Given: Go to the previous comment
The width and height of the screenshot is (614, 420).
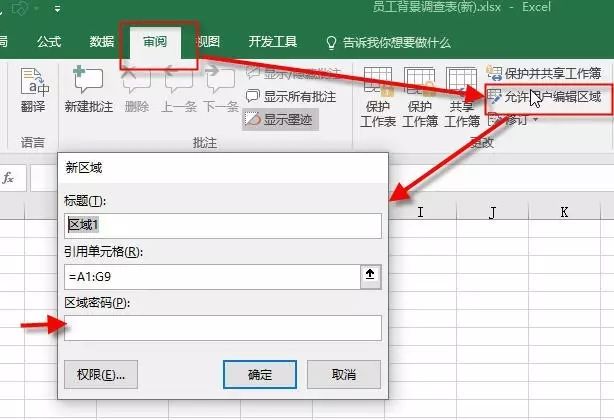Looking at the screenshot, I should (x=179, y=89).
